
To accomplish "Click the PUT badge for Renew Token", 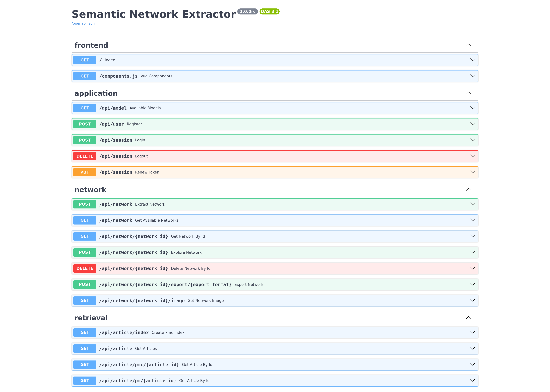I will 85,172.
